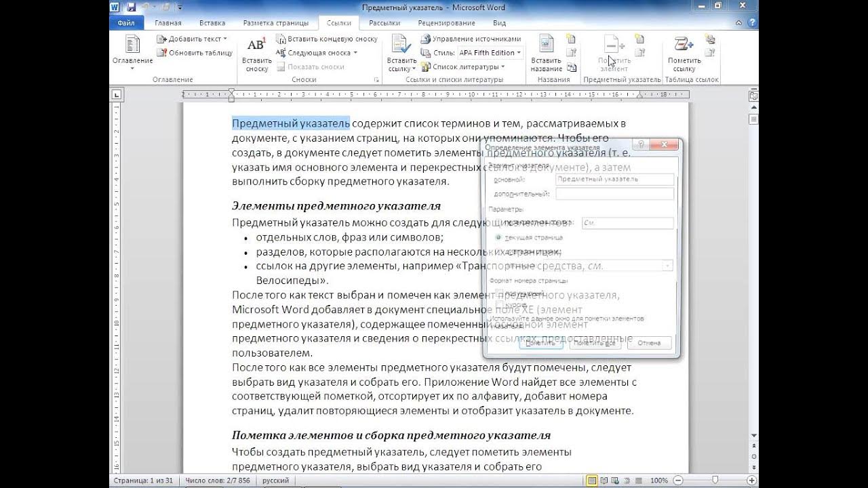Image resolution: width=868 pixels, height=488 pixels.
Task: Open the Список литературы dropdown
Action: (x=463, y=66)
